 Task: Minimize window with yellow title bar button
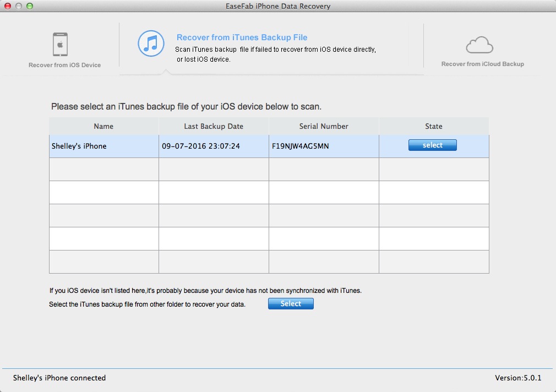pyautogui.click(x=19, y=6)
